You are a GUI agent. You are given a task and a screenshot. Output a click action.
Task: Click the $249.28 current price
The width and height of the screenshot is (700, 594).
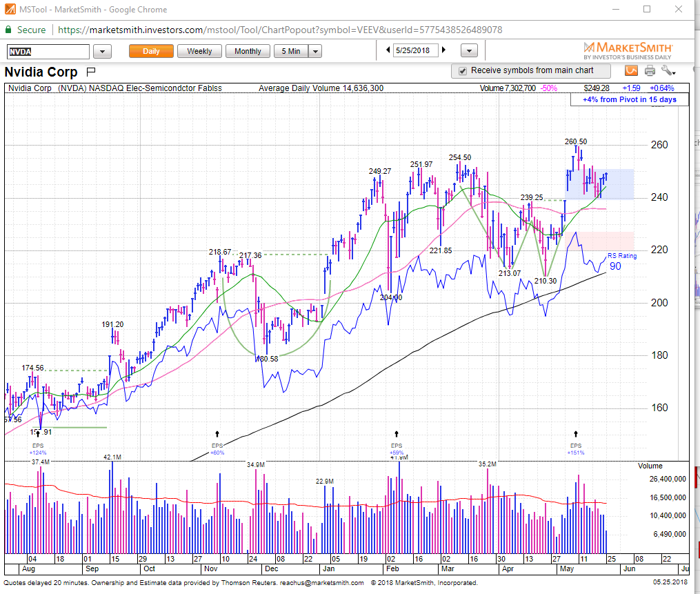click(x=597, y=88)
